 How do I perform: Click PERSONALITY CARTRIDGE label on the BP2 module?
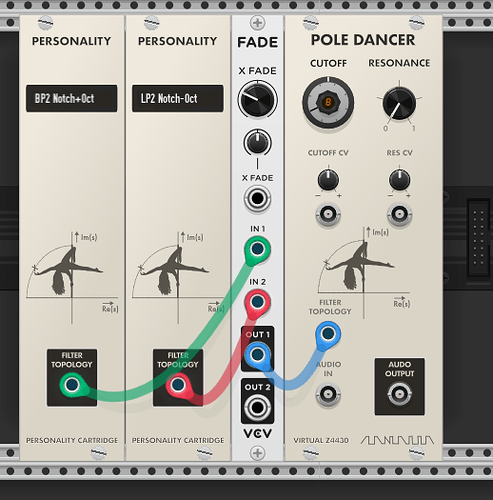tap(72, 441)
